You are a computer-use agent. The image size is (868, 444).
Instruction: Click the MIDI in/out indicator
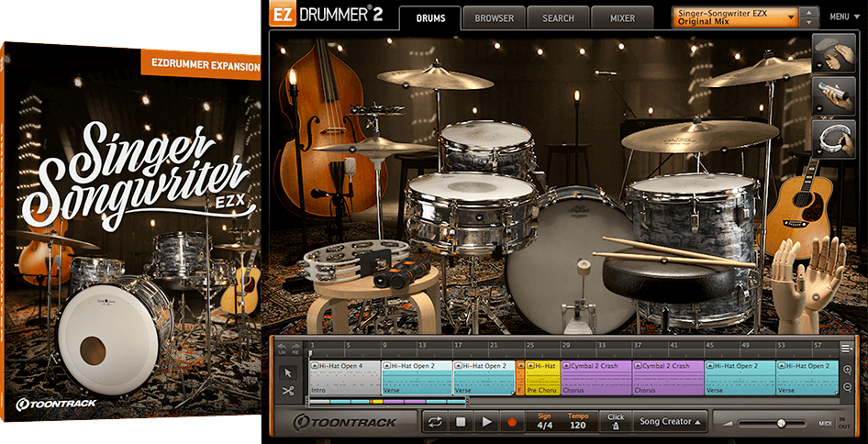point(832,424)
